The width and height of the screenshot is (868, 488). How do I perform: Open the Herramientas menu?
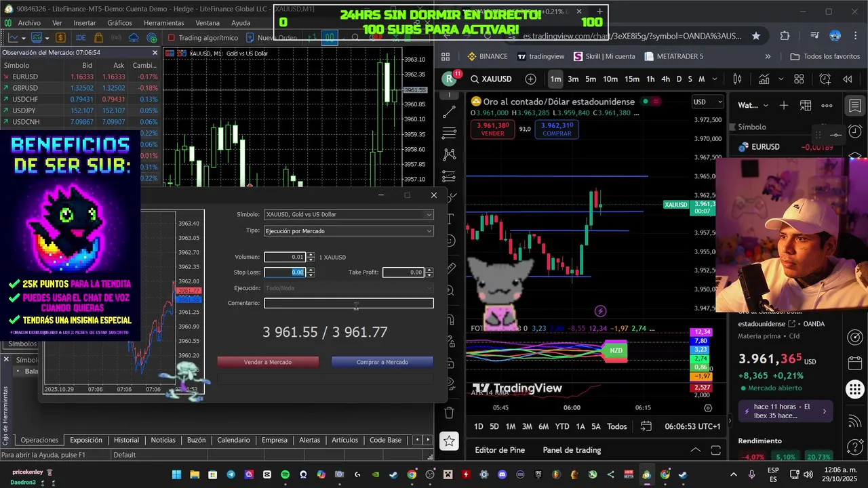tap(163, 22)
